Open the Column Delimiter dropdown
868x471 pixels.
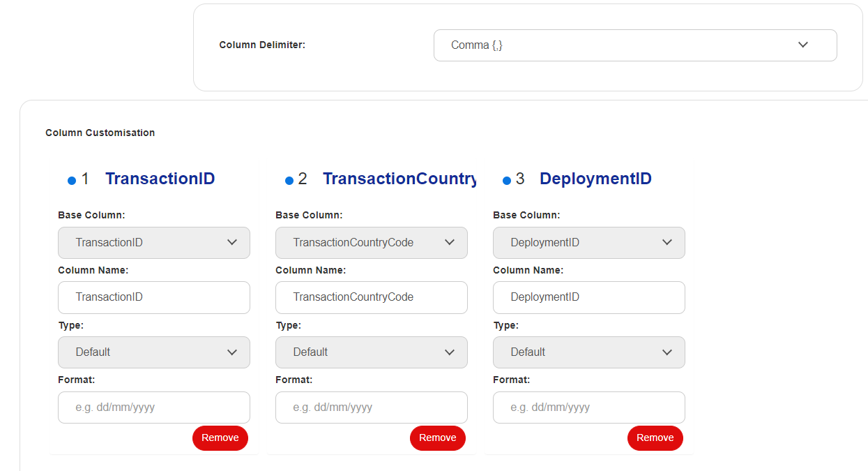(x=635, y=45)
